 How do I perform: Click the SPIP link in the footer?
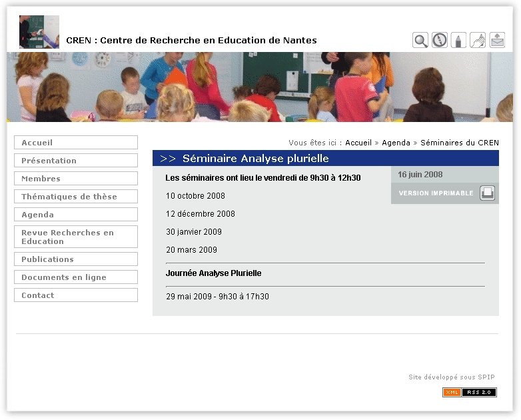tap(486, 377)
